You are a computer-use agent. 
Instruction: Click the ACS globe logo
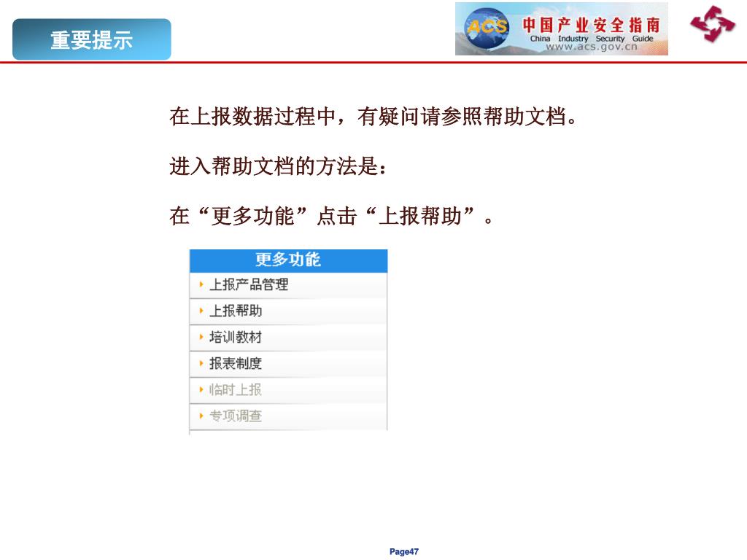point(487,28)
